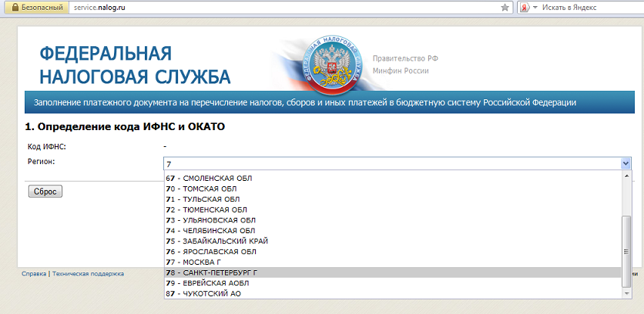The image size is (644, 314).
Task: Click the region list scrollbar thumb
Action: [x=626, y=252]
